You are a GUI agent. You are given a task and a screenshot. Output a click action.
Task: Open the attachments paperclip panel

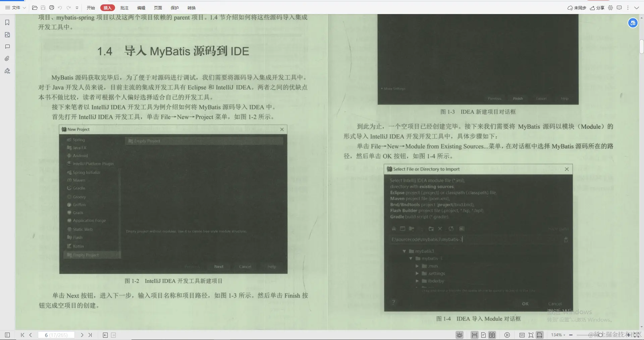click(x=7, y=59)
